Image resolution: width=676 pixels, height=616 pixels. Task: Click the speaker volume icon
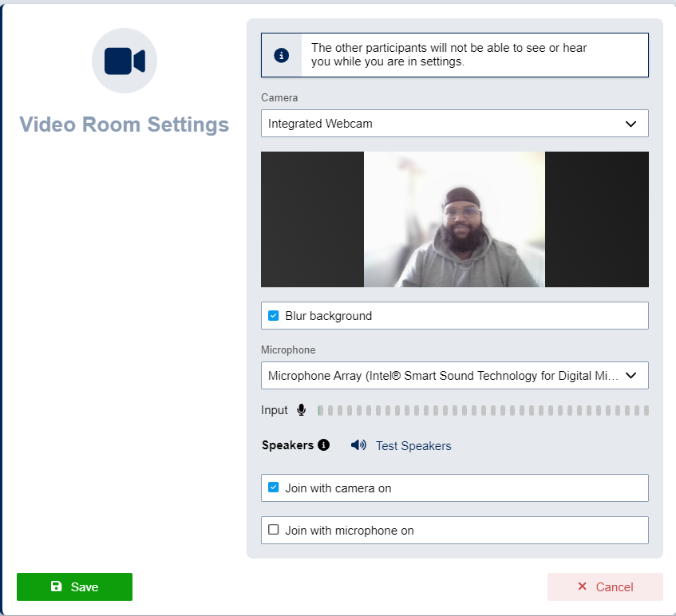tap(358, 445)
